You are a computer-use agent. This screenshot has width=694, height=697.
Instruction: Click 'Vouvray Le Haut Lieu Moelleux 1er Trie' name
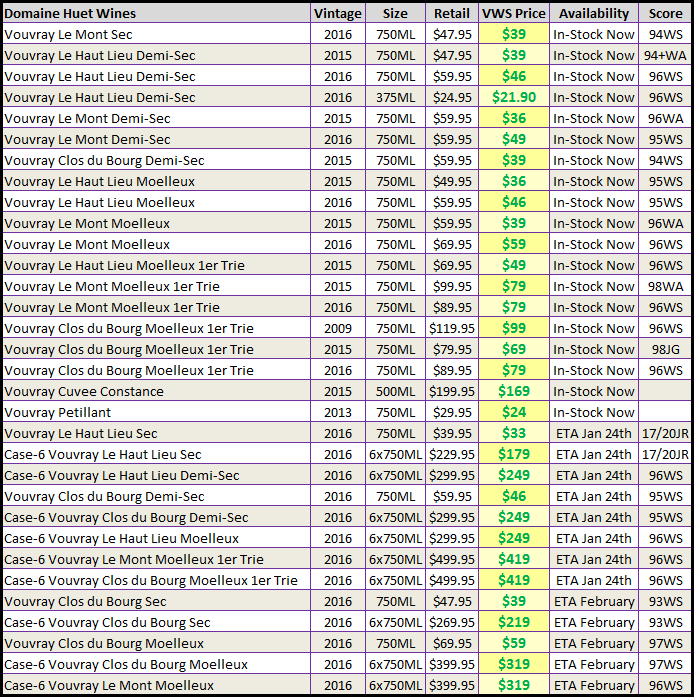pos(124,265)
